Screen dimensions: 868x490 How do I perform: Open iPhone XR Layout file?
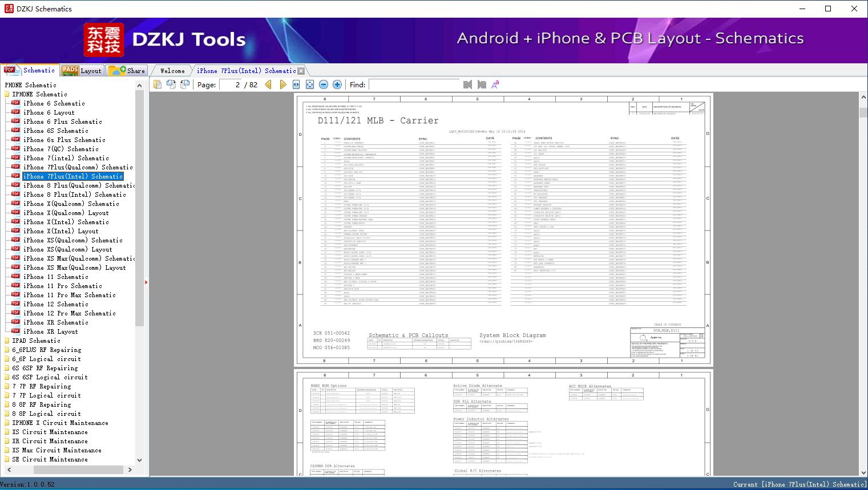coord(50,331)
